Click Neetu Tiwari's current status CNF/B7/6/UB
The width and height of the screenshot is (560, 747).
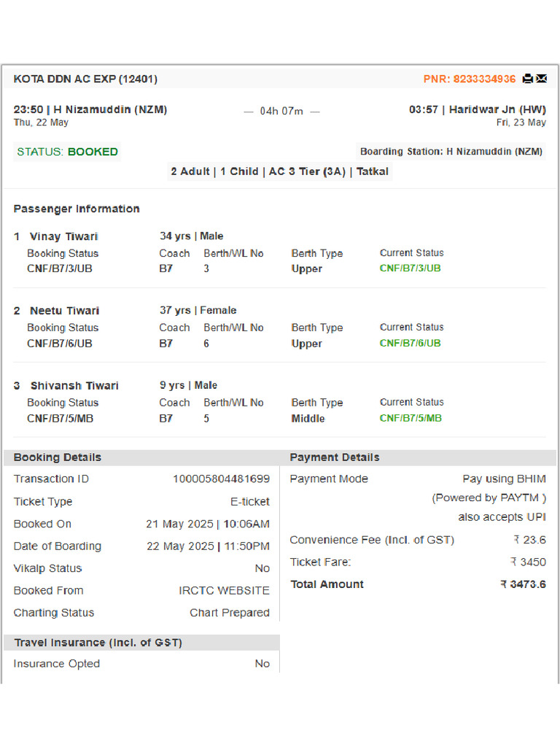tap(410, 343)
